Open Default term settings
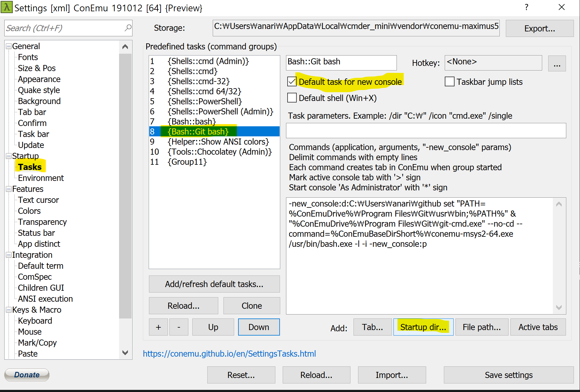This screenshot has height=392, width=580. [x=41, y=266]
